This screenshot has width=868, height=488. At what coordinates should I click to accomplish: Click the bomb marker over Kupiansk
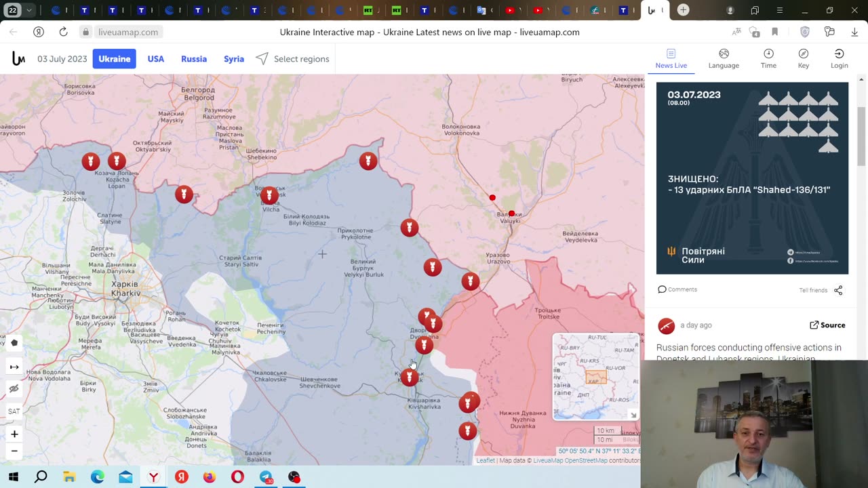(x=410, y=377)
